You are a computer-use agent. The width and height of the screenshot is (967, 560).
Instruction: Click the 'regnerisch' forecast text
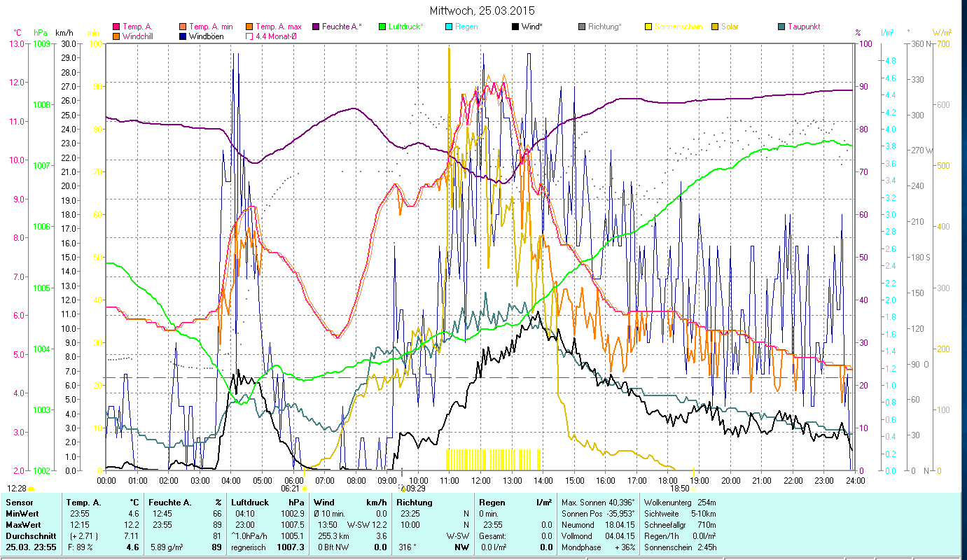click(x=249, y=547)
